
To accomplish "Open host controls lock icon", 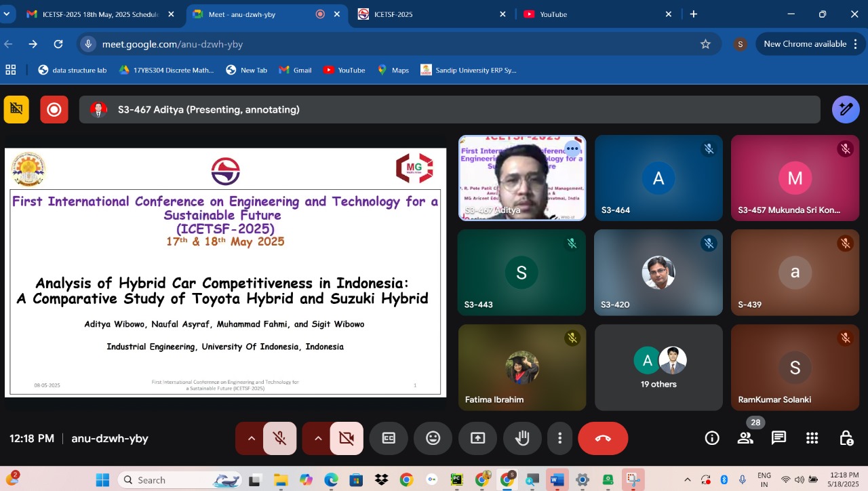I will point(846,438).
